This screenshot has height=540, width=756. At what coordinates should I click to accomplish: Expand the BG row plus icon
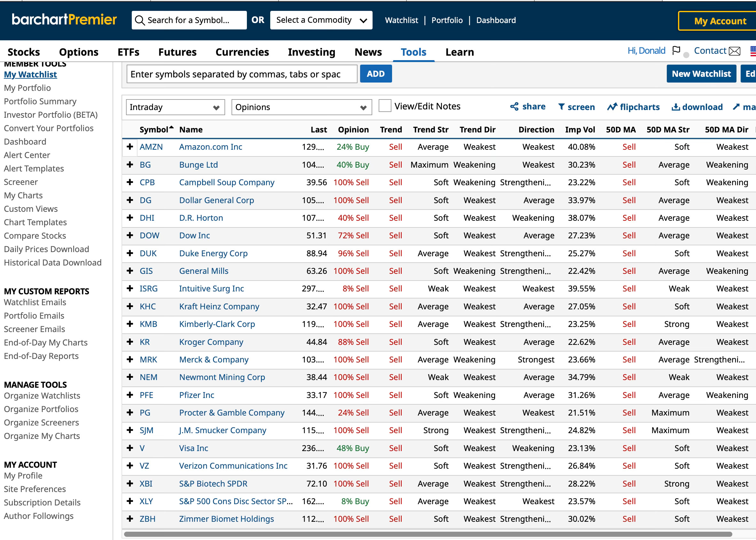point(130,165)
